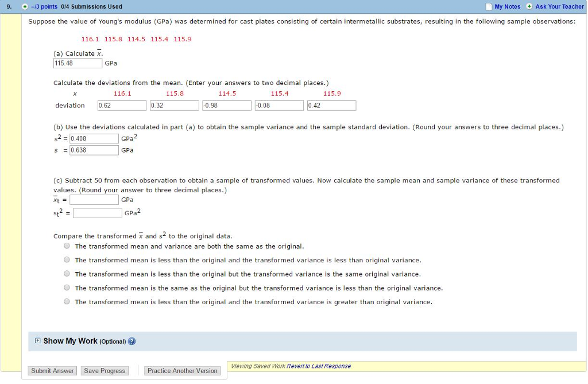
Task: Select the first answer choice radio button
Action: [x=67, y=247]
